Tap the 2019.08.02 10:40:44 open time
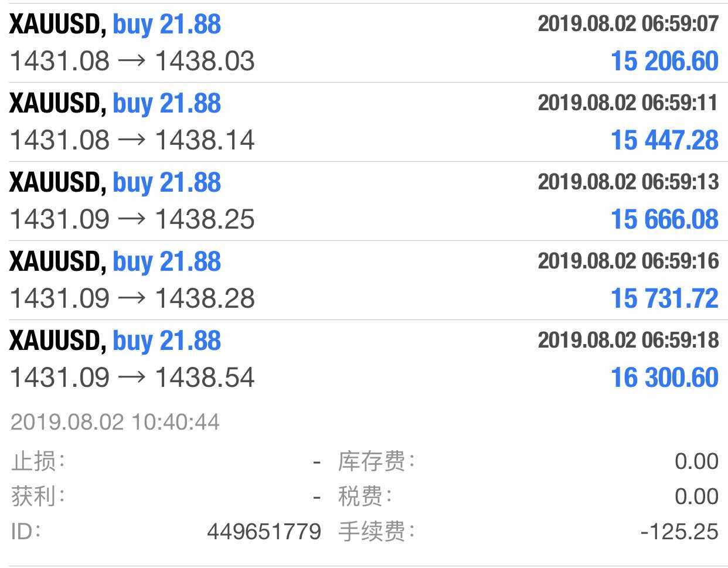728x568 pixels. (115, 422)
